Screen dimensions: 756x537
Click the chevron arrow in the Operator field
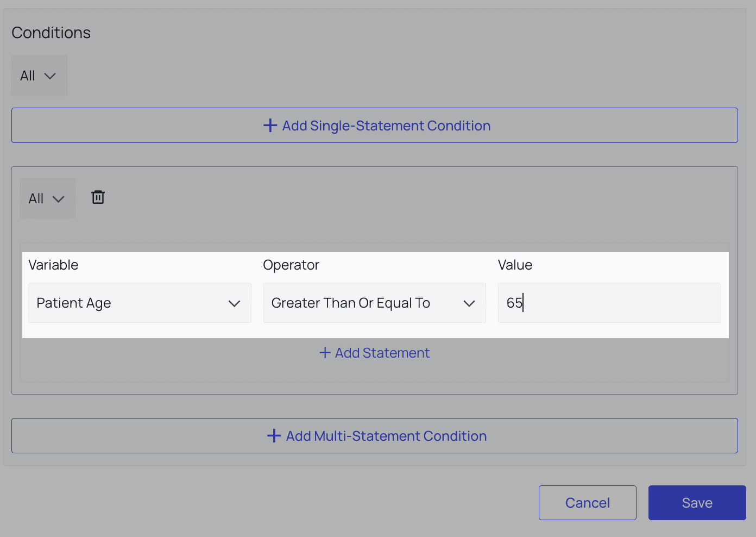coord(469,303)
